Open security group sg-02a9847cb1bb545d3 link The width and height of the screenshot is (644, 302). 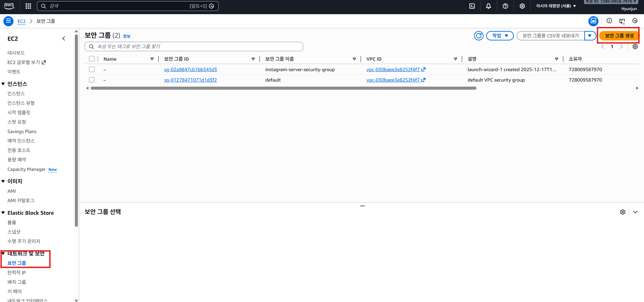point(191,69)
